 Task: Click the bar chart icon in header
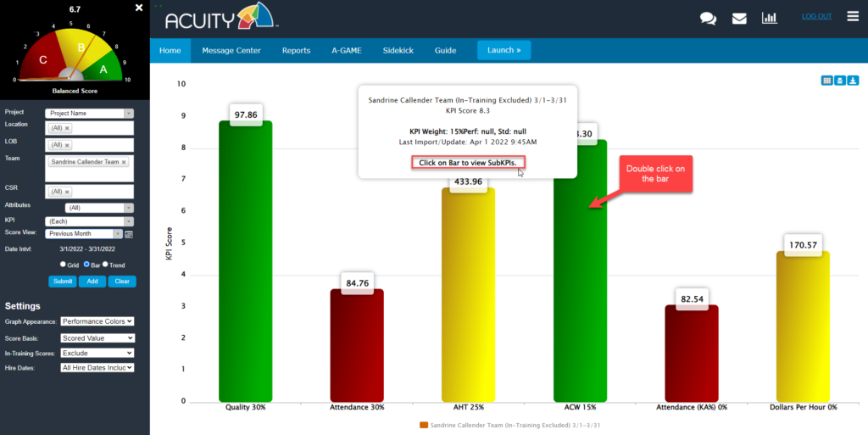click(x=770, y=18)
